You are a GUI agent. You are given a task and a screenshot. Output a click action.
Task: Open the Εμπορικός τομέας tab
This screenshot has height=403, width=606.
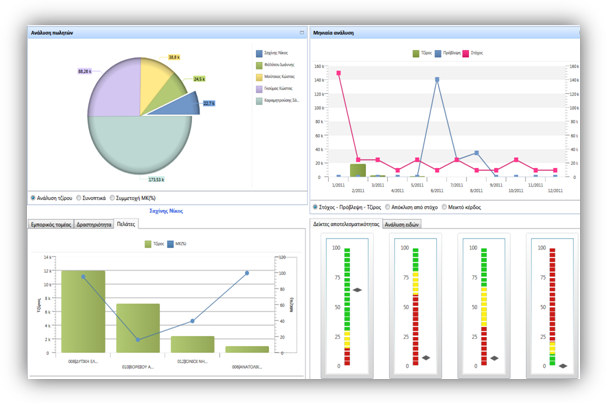51,224
